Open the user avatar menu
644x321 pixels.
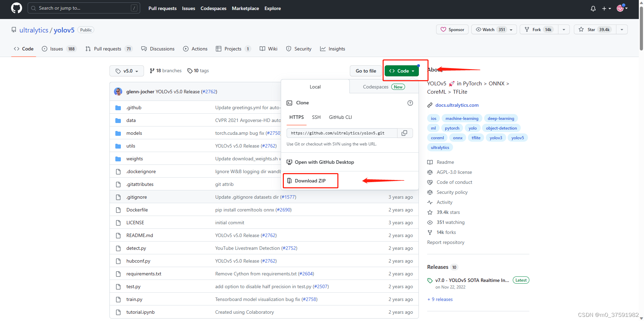622,8
